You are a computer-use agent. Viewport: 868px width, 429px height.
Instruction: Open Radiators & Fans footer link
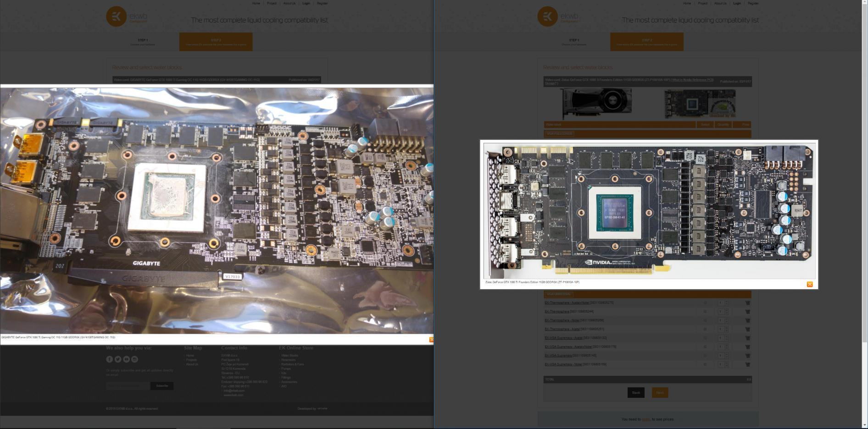pyautogui.click(x=292, y=364)
